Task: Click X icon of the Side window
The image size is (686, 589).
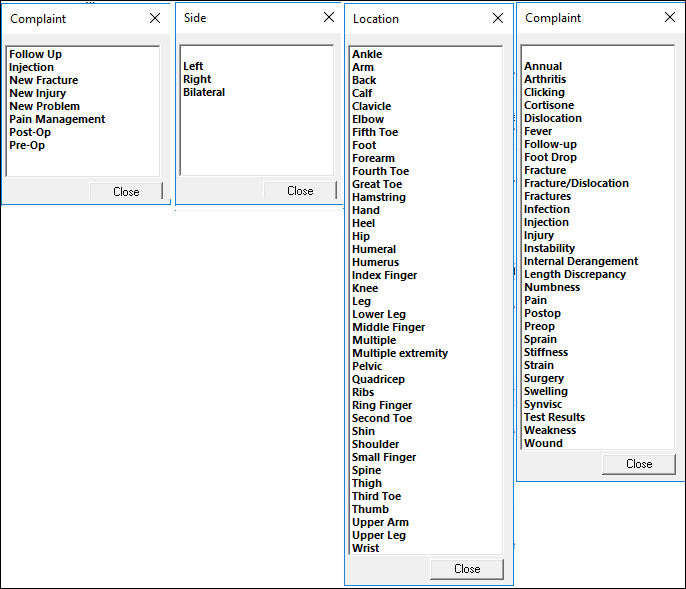Action: 329,17
